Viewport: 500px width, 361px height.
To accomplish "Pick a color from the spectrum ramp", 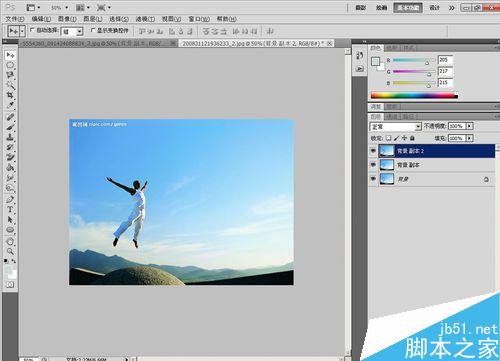I will 414,96.
